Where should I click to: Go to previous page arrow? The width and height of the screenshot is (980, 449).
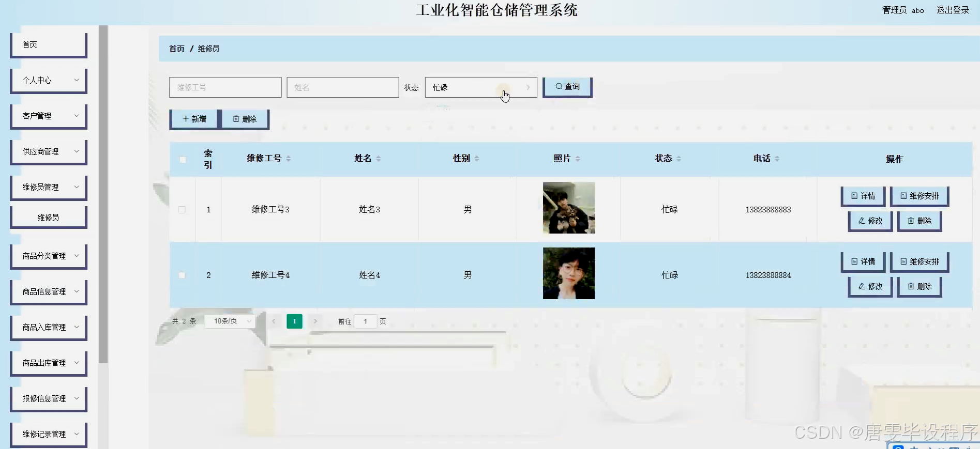274,321
